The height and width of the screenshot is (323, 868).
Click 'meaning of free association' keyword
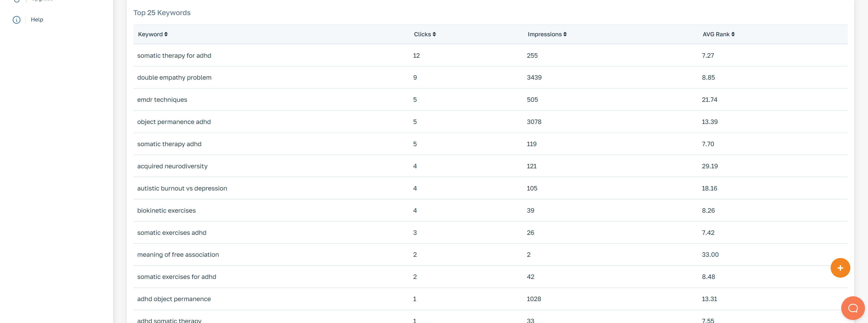point(178,255)
